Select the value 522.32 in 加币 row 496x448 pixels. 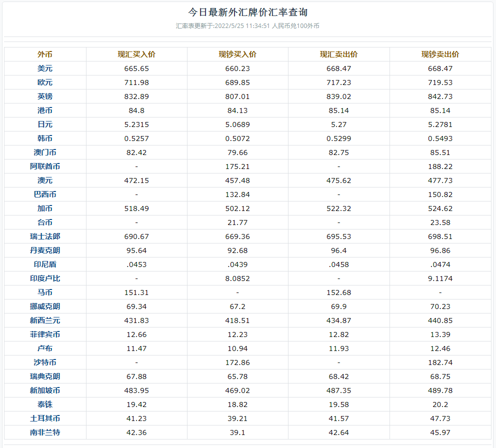pos(339,208)
